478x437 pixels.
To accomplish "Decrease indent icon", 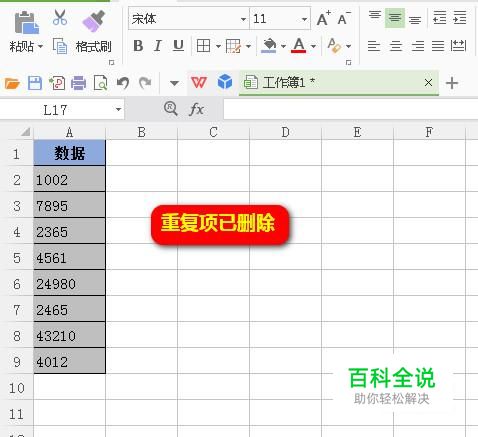I will 440,17.
